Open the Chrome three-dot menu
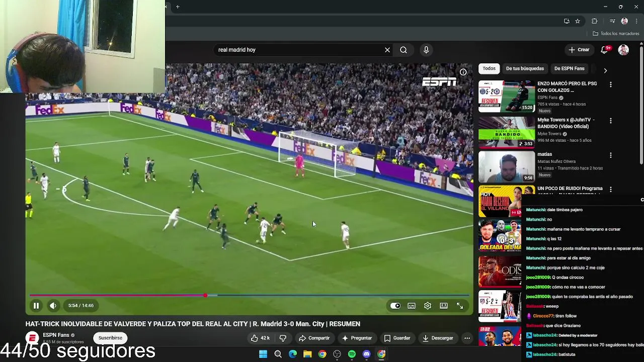Viewport: 644px width, 362px height. 636,21
